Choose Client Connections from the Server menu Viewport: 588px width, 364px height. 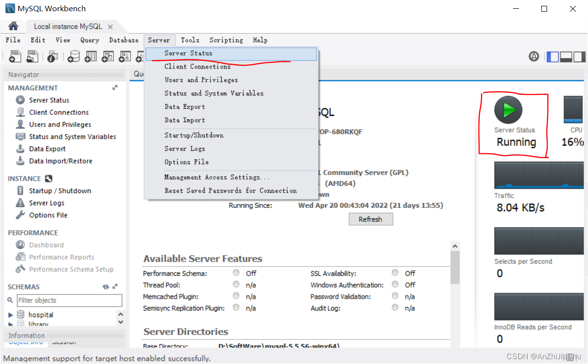[231, 67]
